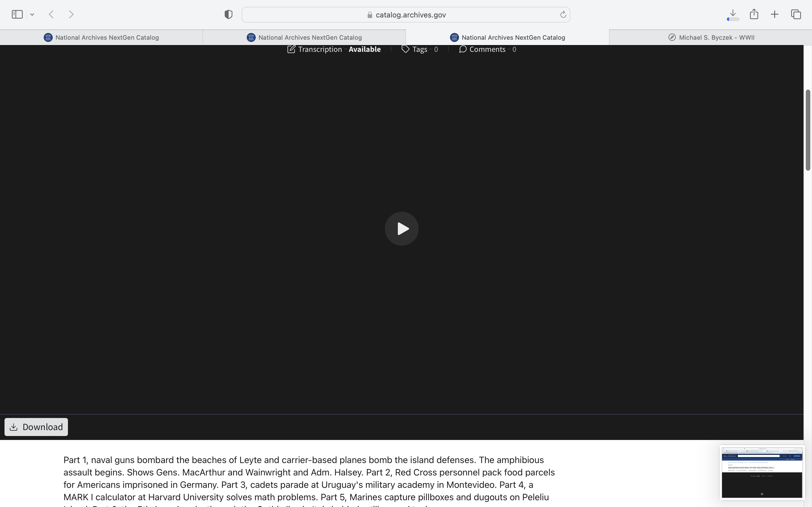The height and width of the screenshot is (507, 812).
Task: Open the Transcription panel
Action: pyautogui.click(x=334, y=49)
